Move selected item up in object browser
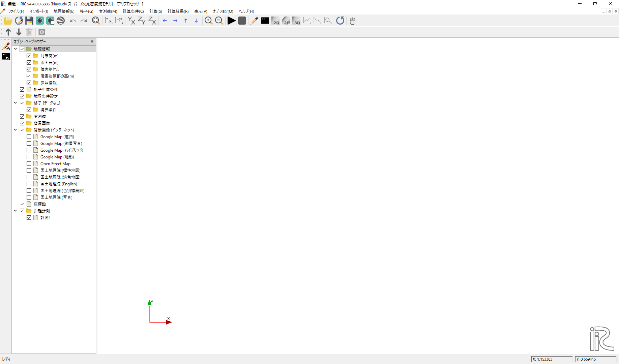This screenshot has width=619, height=364. 8,32
